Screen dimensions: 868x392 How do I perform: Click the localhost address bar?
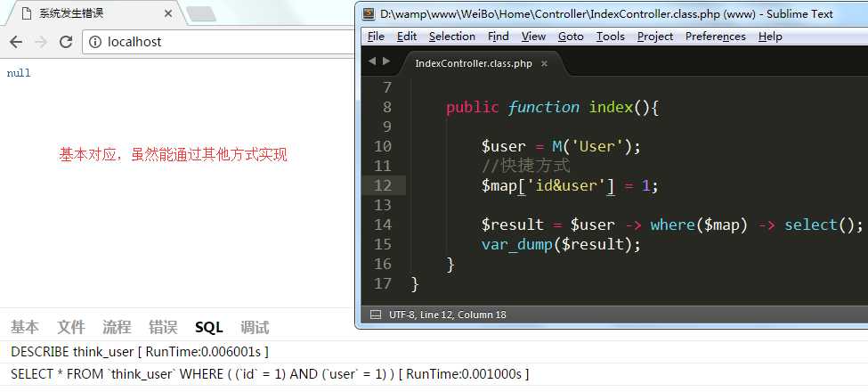pos(219,42)
